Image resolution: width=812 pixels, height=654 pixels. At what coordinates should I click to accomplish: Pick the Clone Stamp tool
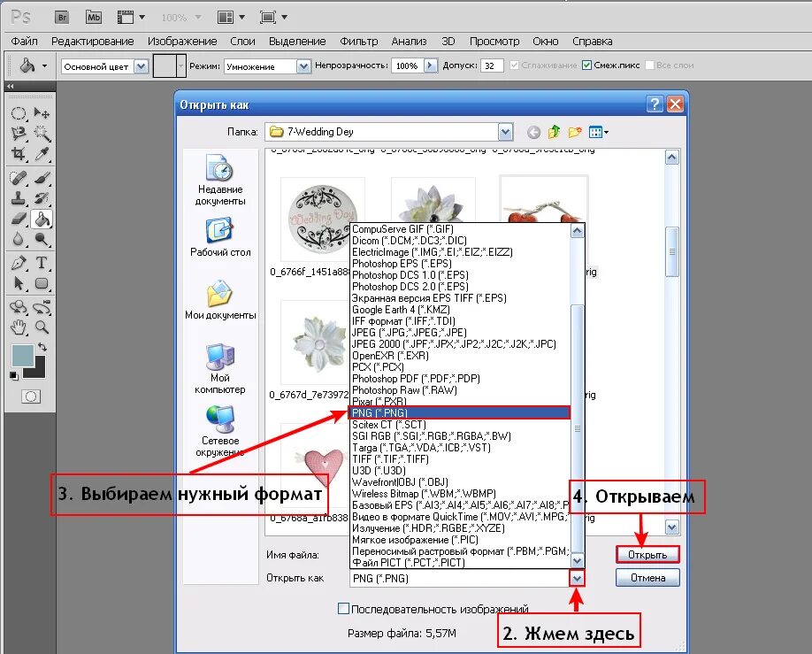point(19,198)
